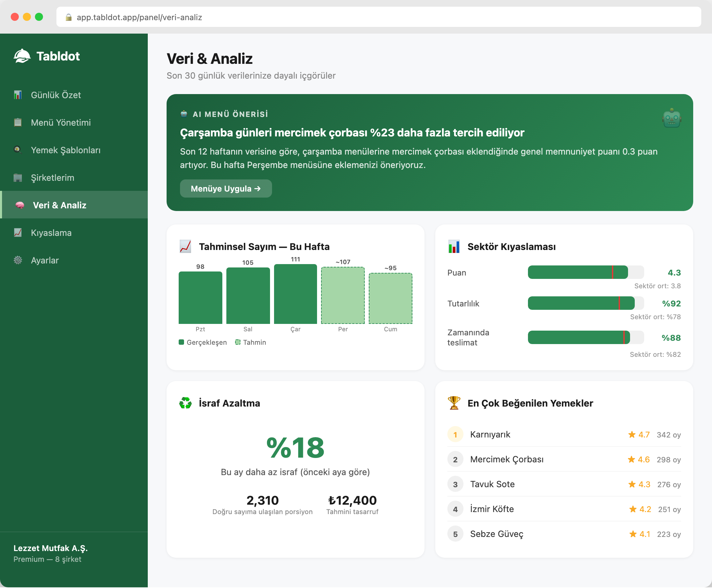Click the recycle icon beside İsraf Azaltma
The image size is (712, 588).
pyautogui.click(x=185, y=403)
